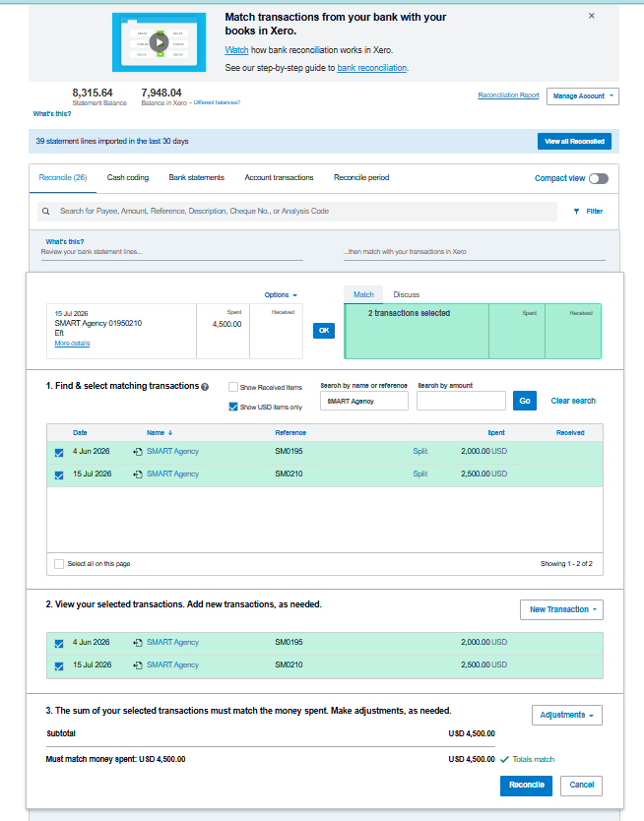The image size is (644, 821).
Task: Click the Search by amount field
Action: [461, 401]
